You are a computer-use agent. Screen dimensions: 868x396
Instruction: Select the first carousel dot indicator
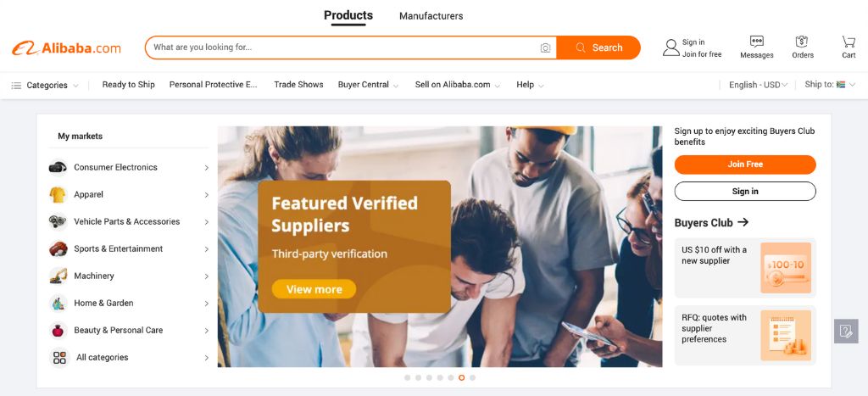click(x=408, y=377)
